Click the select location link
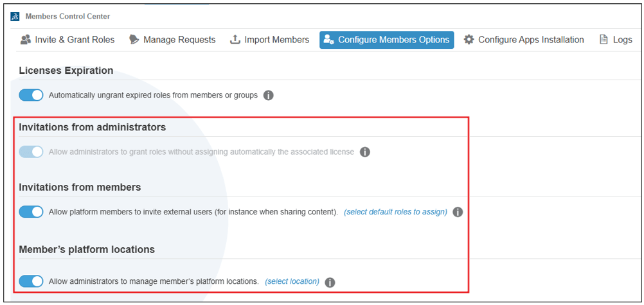The image size is (644, 305). point(292,282)
